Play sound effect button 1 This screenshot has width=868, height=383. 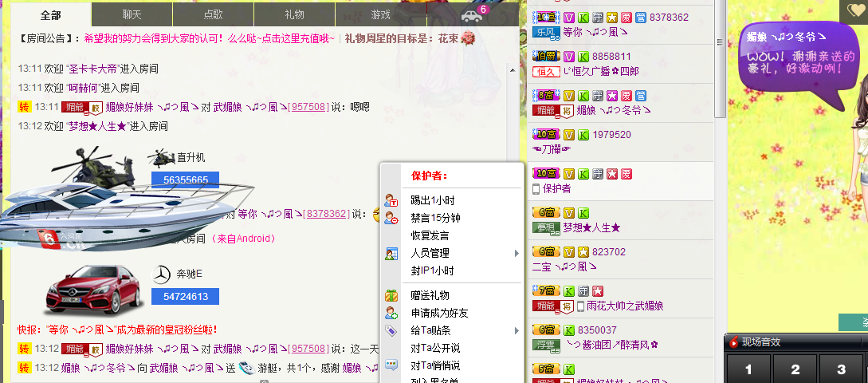[748, 369]
